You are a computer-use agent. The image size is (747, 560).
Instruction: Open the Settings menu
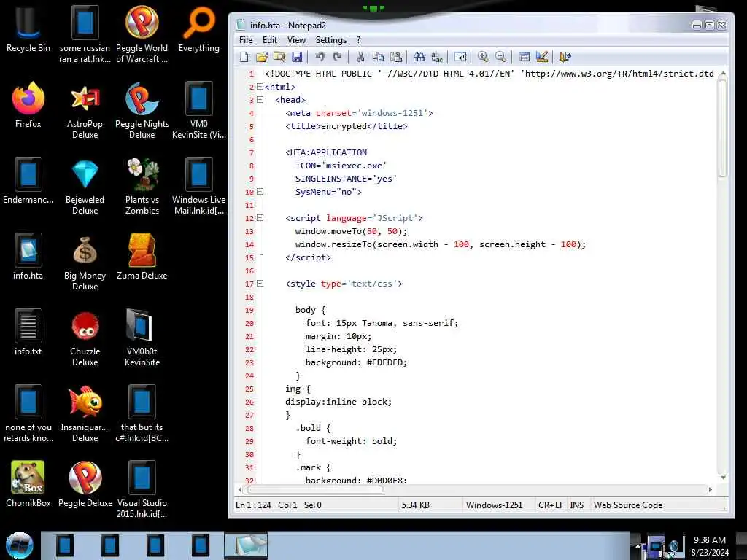tap(331, 40)
